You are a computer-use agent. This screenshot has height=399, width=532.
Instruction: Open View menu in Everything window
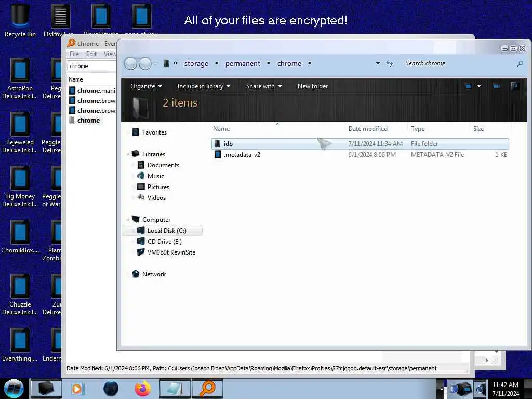[x=110, y=54]
